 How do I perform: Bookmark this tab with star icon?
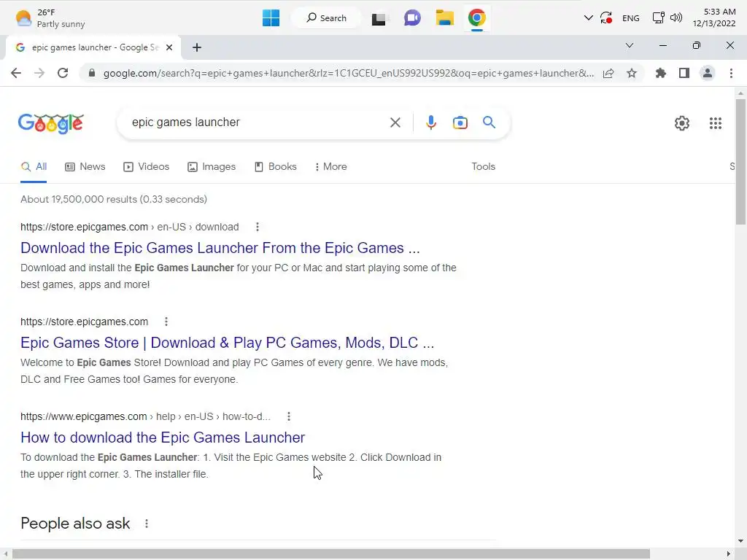pos(632,73)
